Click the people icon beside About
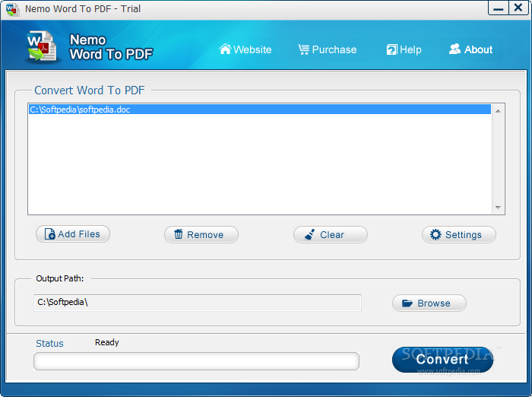Screen dimensions: 532x397 (x=454, y=49)
